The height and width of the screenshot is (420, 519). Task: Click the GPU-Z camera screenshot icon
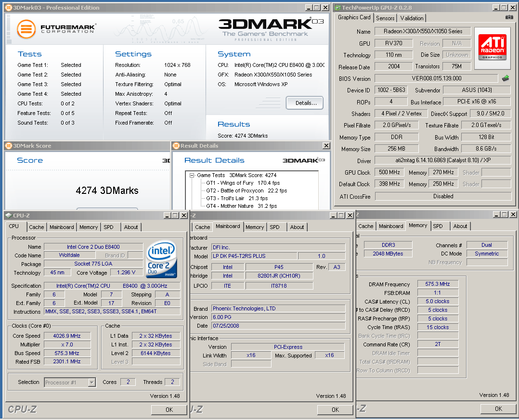509,17
